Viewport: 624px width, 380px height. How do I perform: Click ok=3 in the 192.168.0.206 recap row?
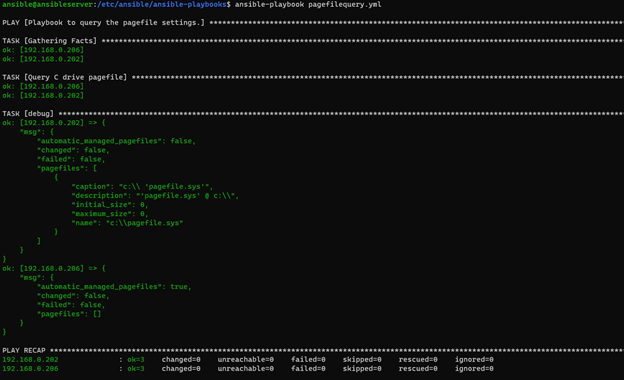pyautogui.click(x=136, y=369)
